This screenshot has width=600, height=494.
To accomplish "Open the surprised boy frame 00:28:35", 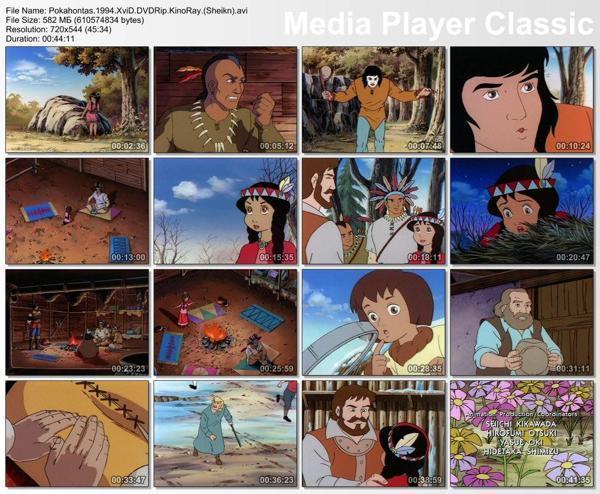I will [374, 322].
